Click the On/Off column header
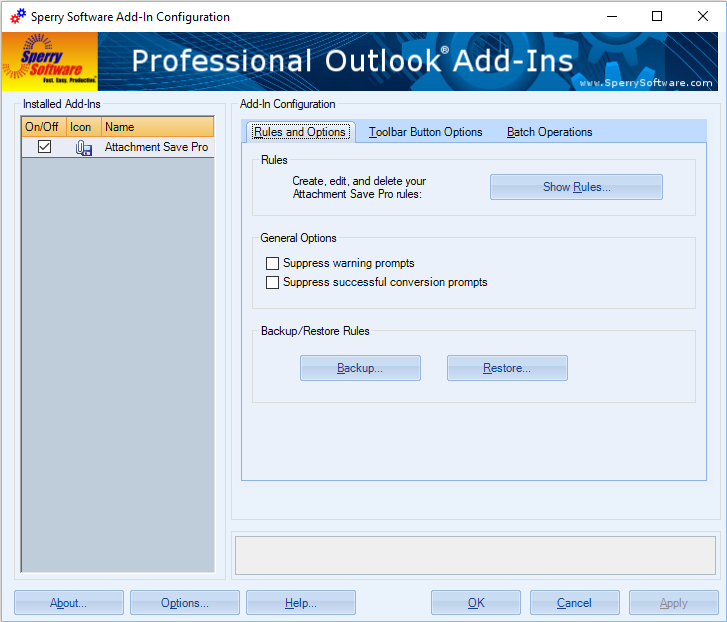727x622 pixels. [x=44, y=127]
